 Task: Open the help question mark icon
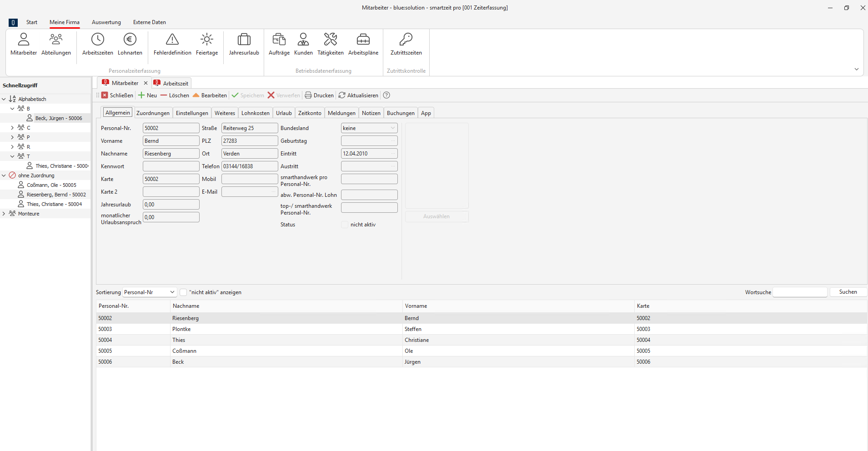point(386,95)
